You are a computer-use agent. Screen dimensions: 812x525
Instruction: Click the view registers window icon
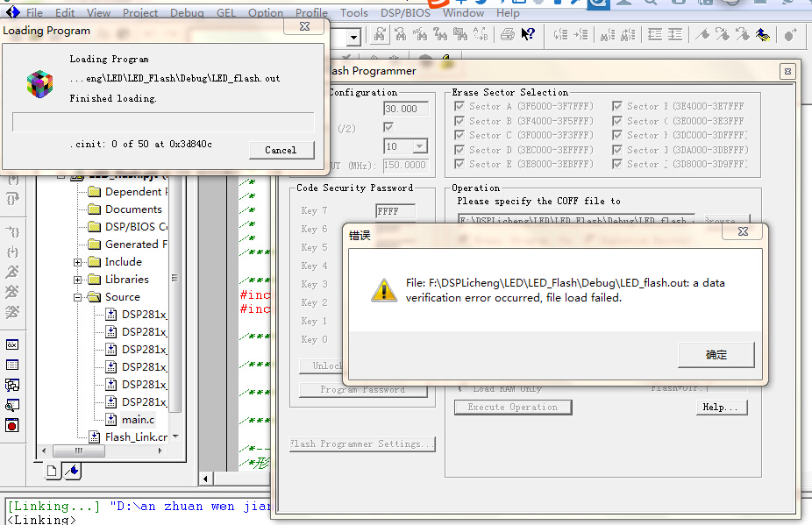[12, 365]
